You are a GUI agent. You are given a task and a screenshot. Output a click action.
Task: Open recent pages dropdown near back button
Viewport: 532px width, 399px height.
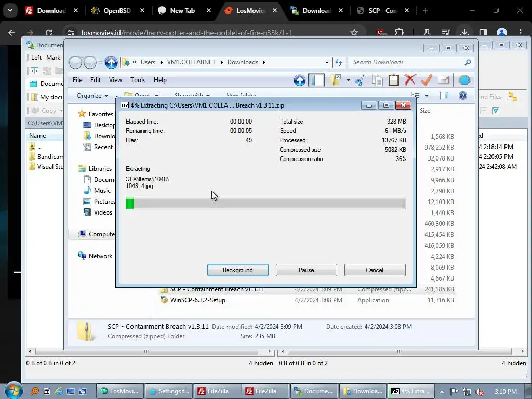[x=100, y=62]
